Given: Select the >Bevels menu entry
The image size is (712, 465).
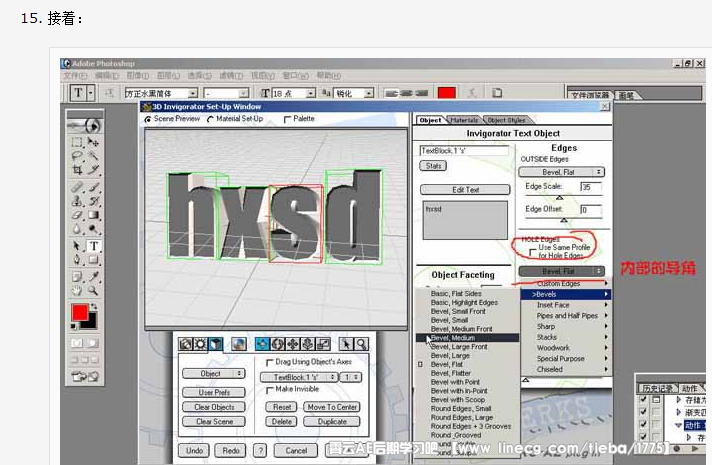Looking at the screenshot, I should (566, 294).
